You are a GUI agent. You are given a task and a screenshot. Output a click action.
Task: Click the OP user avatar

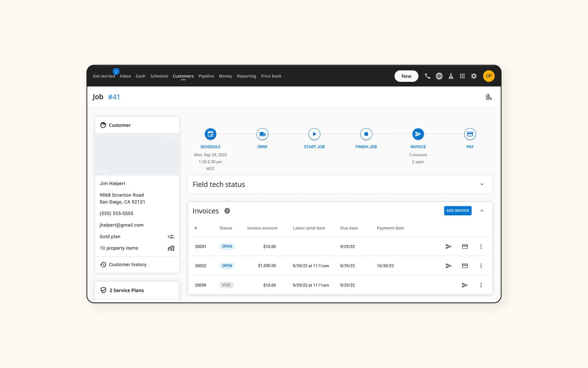(x=489, y=76)
